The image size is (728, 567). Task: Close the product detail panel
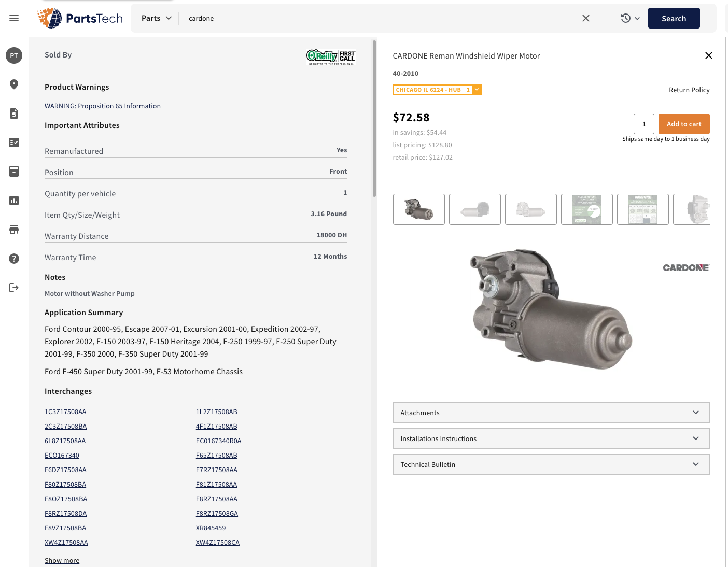tap(709, 55)
